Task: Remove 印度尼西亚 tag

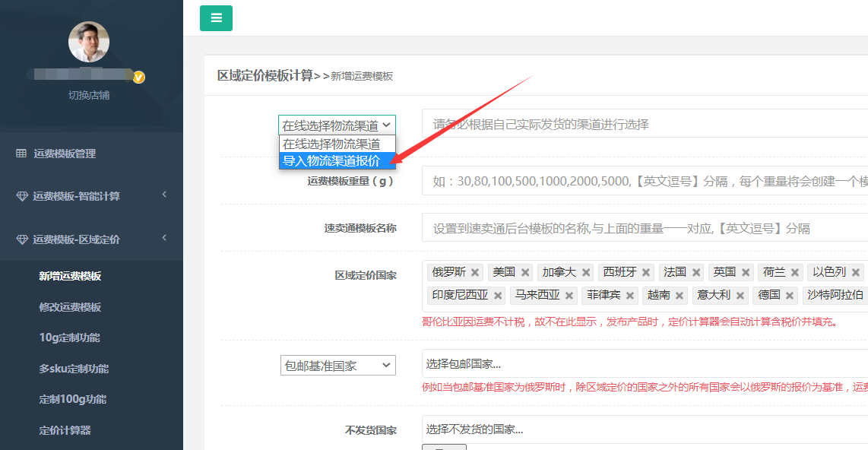Action: point(498,296)
